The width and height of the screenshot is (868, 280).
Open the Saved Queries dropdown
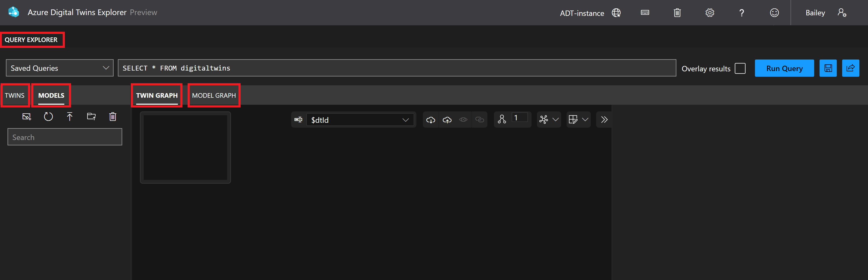[x=60, y=68]
